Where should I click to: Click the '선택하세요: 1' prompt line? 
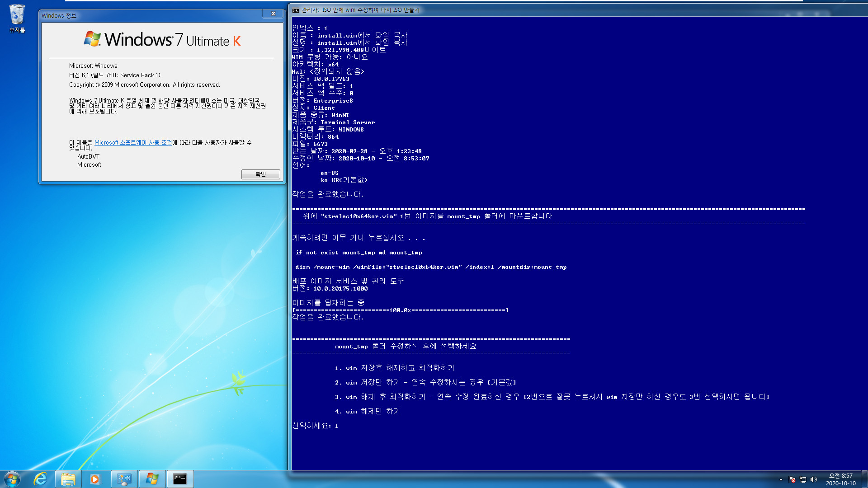(315, 426)
